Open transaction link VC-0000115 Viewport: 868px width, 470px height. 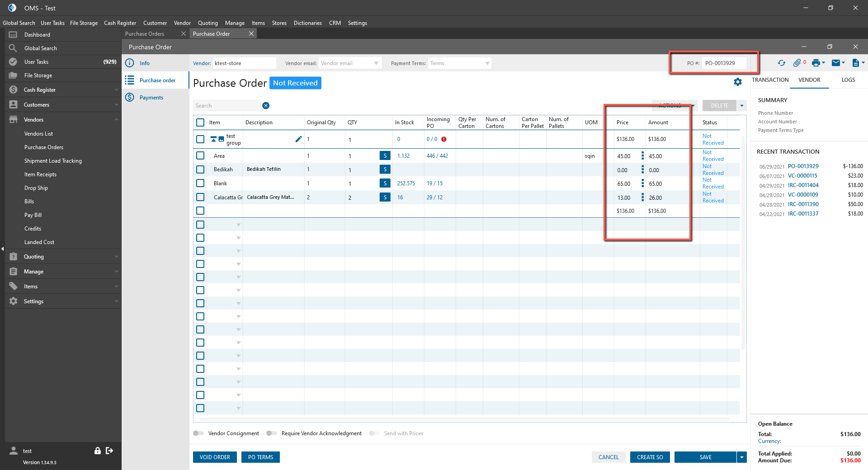(802, 176)
